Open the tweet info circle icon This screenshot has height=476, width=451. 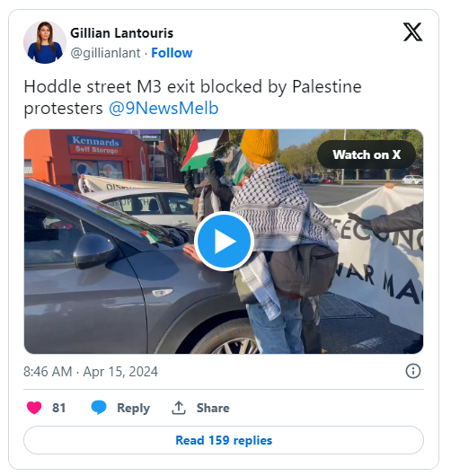413,371
